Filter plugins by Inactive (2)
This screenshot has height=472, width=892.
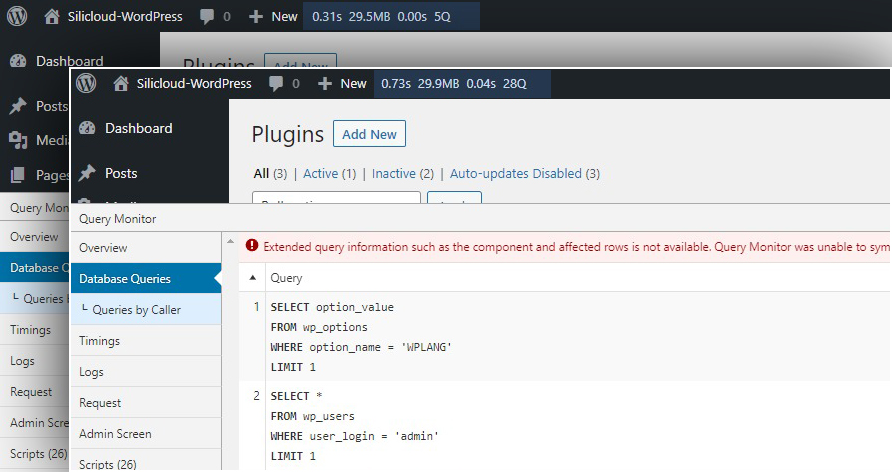pyautogui.click(x=403, y=173)
